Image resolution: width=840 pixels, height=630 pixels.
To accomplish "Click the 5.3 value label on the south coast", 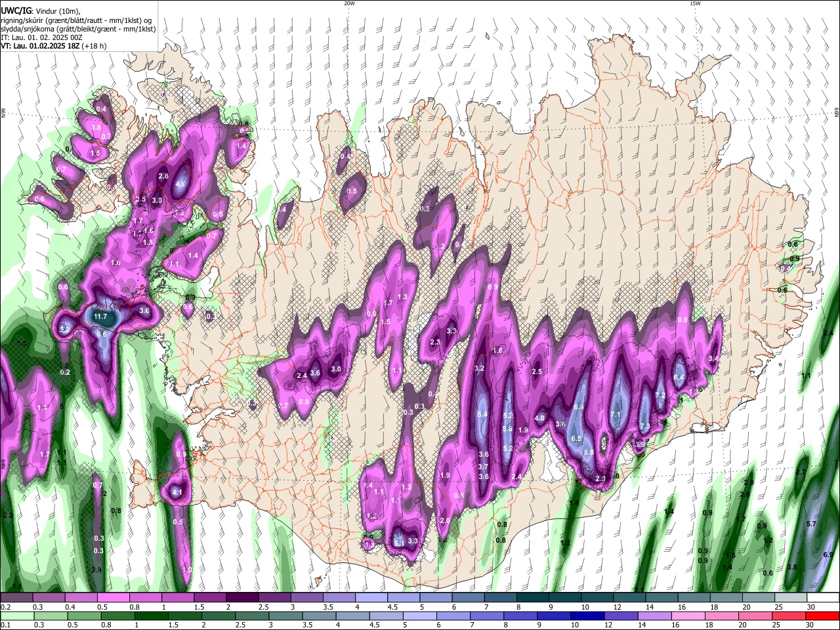I will click(398, 543).
